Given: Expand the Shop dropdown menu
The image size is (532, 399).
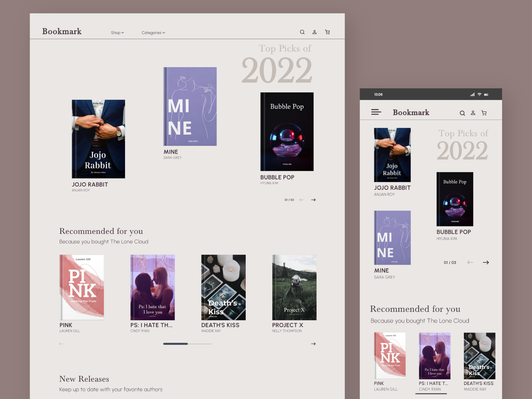Looking at the screenshot, I should 117,33.
